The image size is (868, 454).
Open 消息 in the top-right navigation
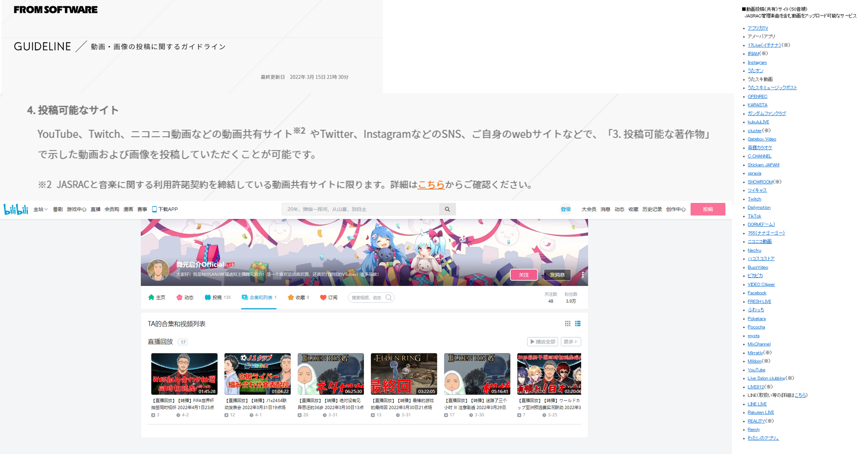tap(605, 209)
